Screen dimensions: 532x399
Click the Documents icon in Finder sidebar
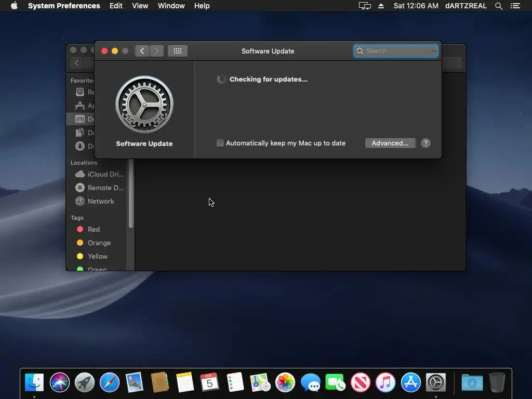pyautogui.click(x=79, y=132)
